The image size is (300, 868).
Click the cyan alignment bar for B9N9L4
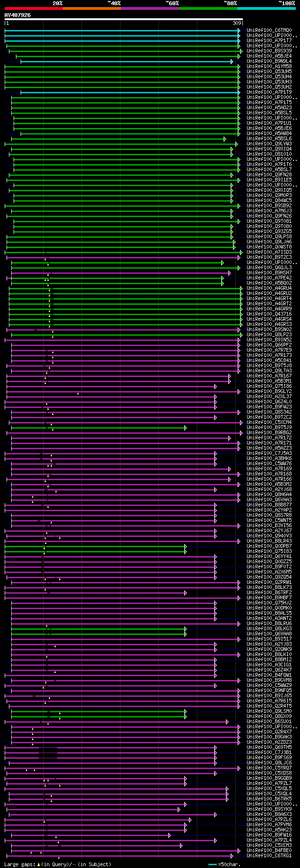point(127,61)
